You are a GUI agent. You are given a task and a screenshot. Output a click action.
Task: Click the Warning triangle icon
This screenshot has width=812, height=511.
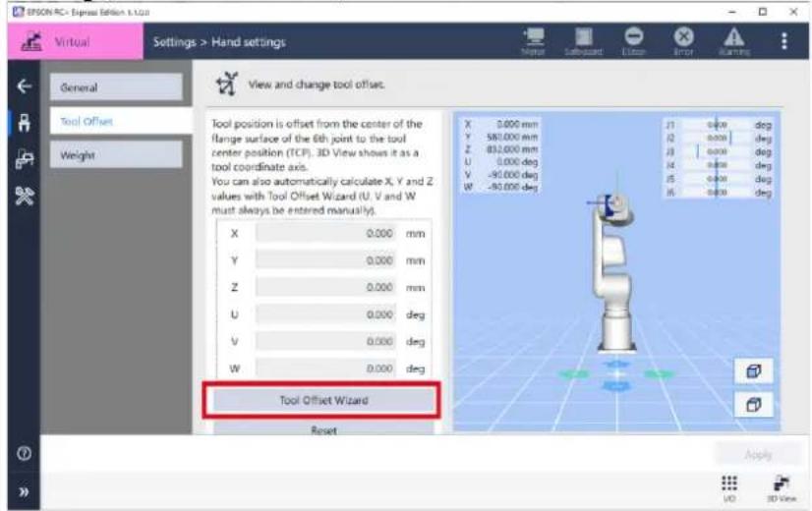[x=734, y=41]
